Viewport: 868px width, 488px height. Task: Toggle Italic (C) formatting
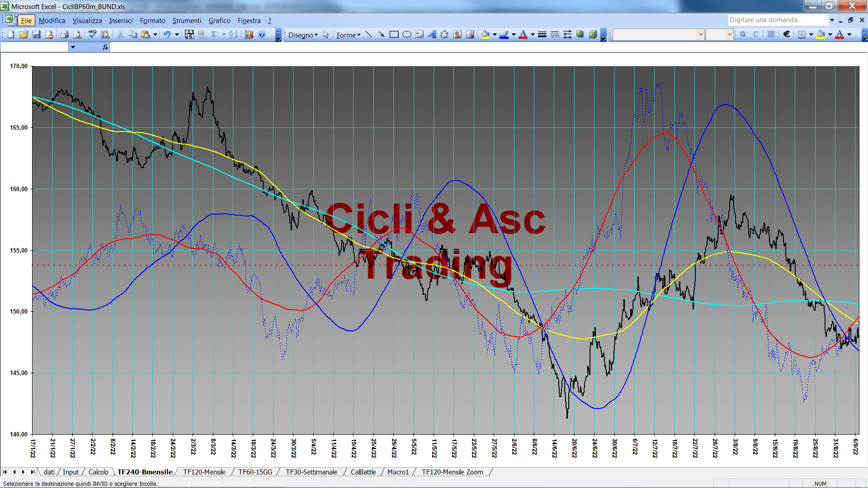point(755,34)
